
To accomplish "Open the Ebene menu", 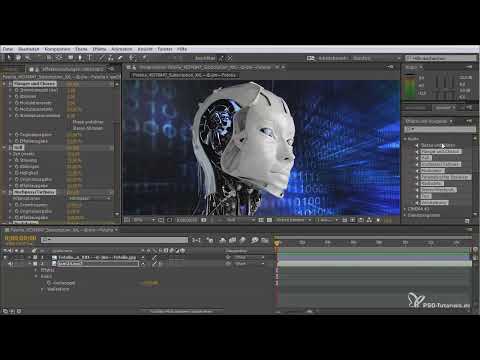I will click(81, 49).
